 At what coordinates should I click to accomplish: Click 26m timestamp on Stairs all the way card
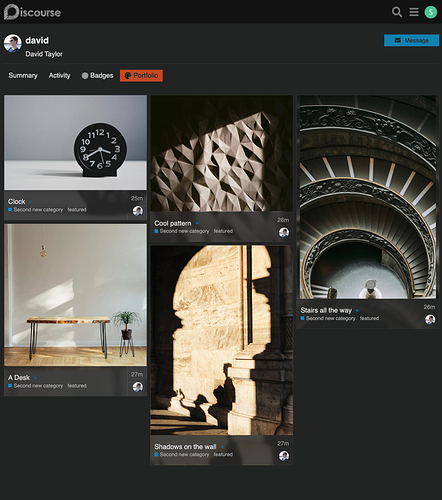[x=429, y=307]
